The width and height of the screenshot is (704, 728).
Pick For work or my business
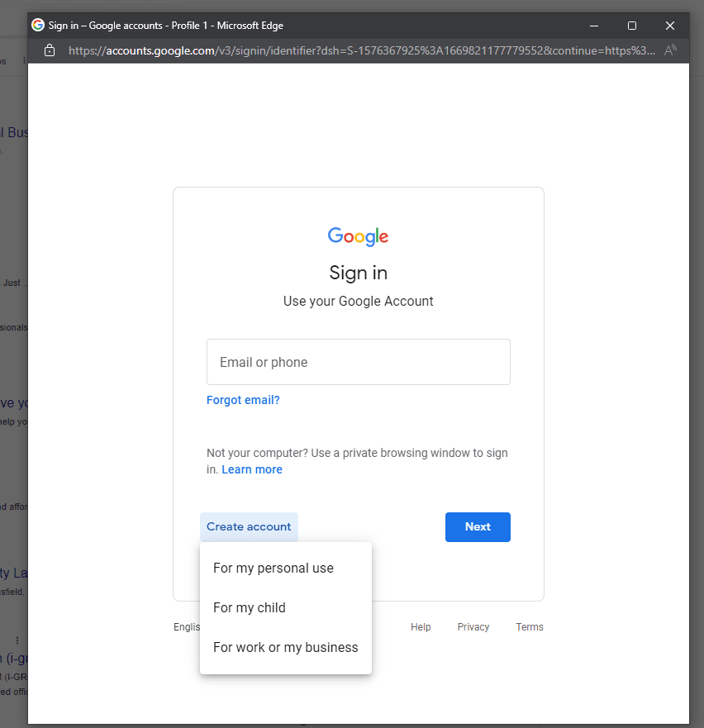coord(286,648)
